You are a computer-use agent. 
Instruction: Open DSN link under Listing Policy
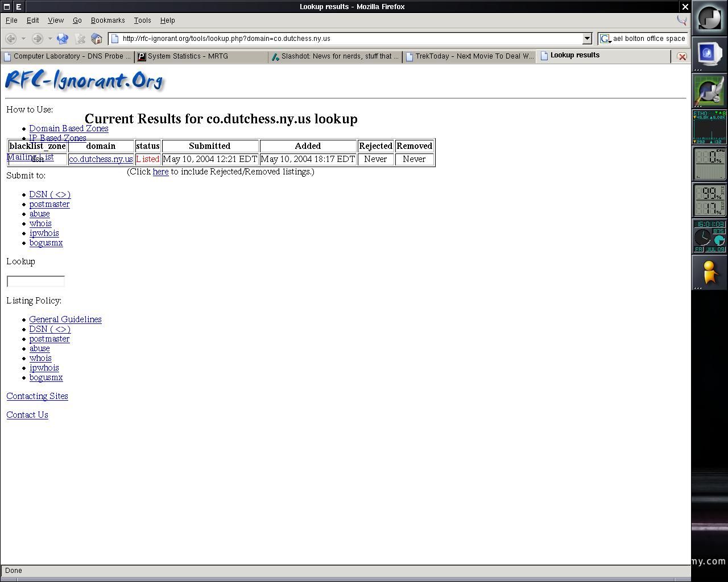(50, 329)
